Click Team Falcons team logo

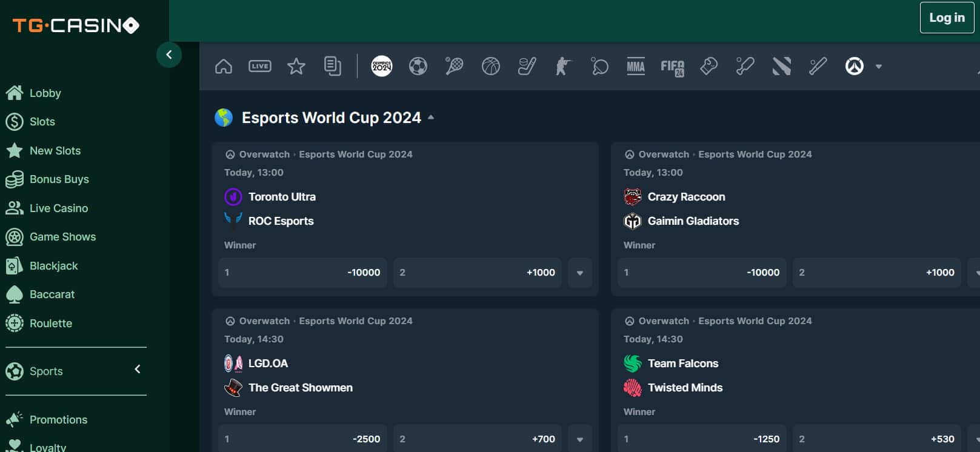pyautogui.click(x=633, y=364)
